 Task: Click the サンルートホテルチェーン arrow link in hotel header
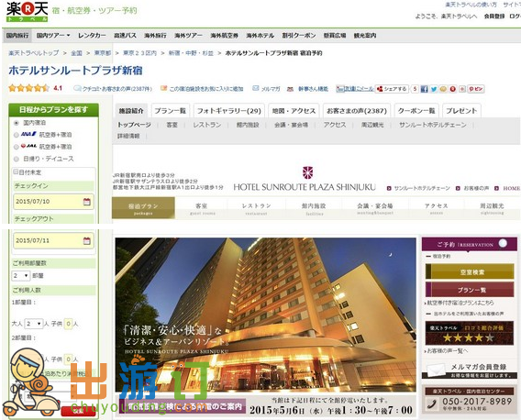tap(418, 188)
